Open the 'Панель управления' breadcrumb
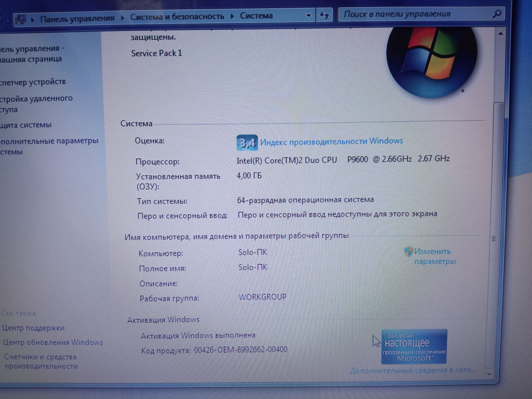Viewport: 532px width, 399px height. pos(77,18)
